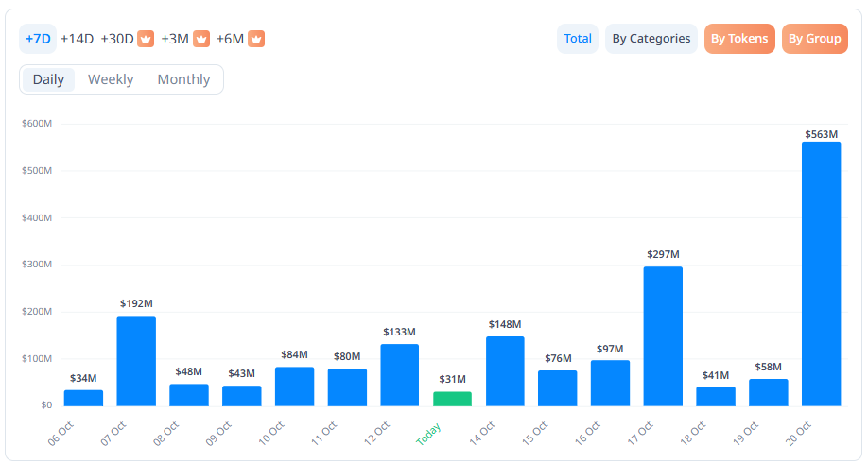The height and width of the screenshot is (464, 868).
Task: Choose the Daily interval view
Action: click(48, 79)
